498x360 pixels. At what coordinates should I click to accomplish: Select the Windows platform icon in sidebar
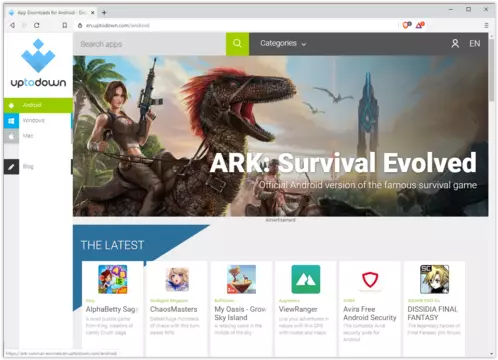coord(11,121)
